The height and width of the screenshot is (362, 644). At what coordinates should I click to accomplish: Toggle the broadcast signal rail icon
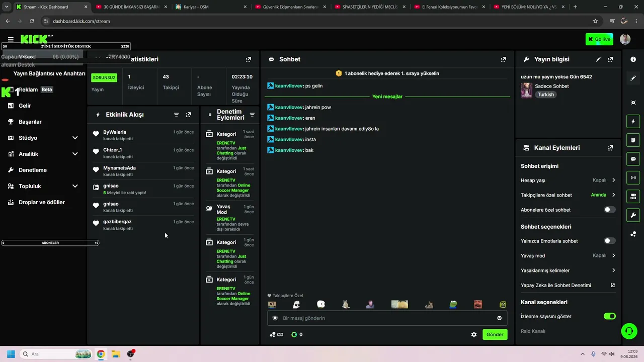coord(633,177)
